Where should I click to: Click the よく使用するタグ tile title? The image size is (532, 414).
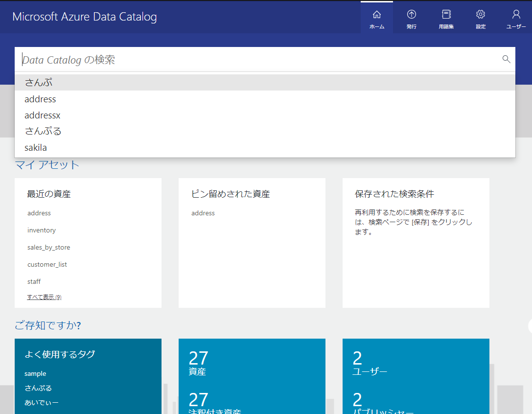coord(60,354)
